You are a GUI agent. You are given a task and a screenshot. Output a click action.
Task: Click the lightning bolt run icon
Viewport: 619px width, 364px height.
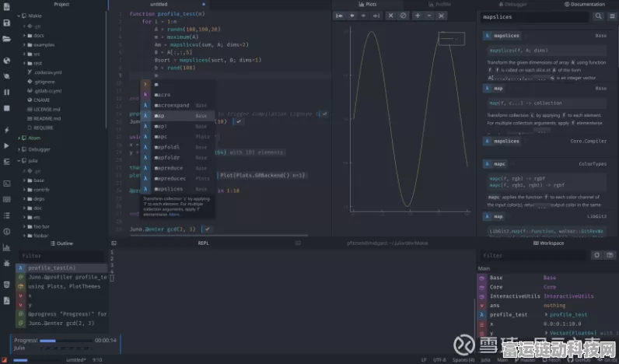pyautogui.click(x=6, y=130)
